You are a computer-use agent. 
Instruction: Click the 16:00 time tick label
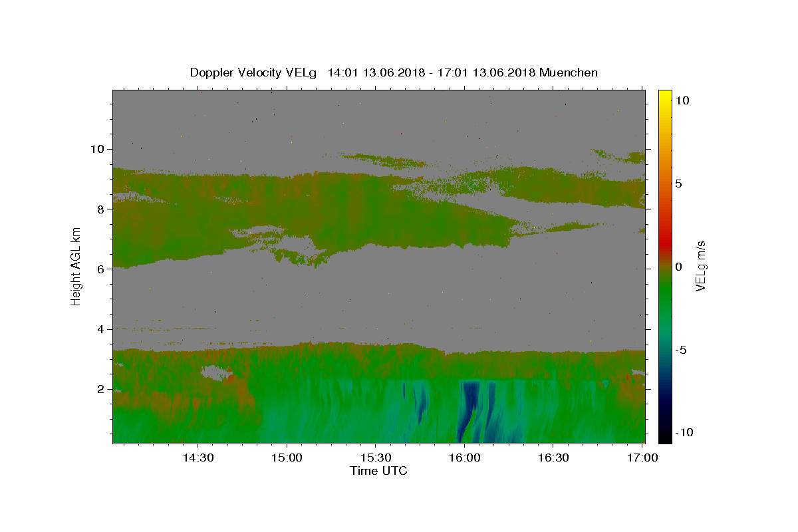pyautogui.click(x=465, y=458)
